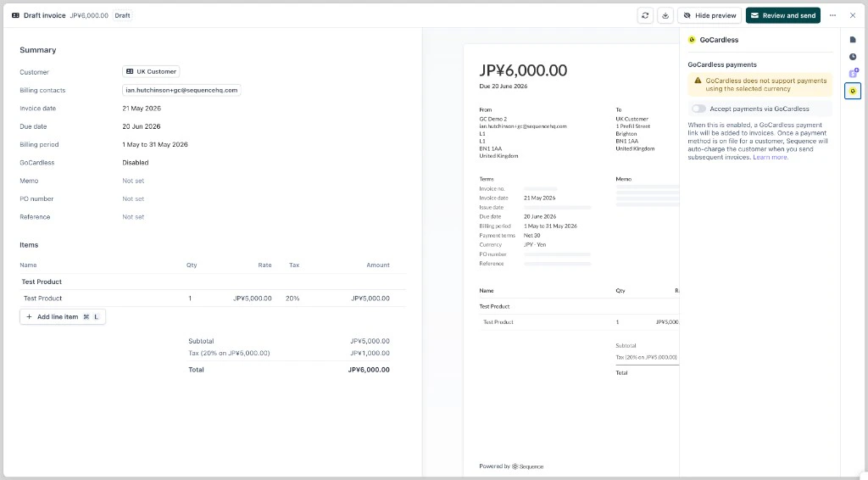Open the three-dot more options menu

[832, 15]
